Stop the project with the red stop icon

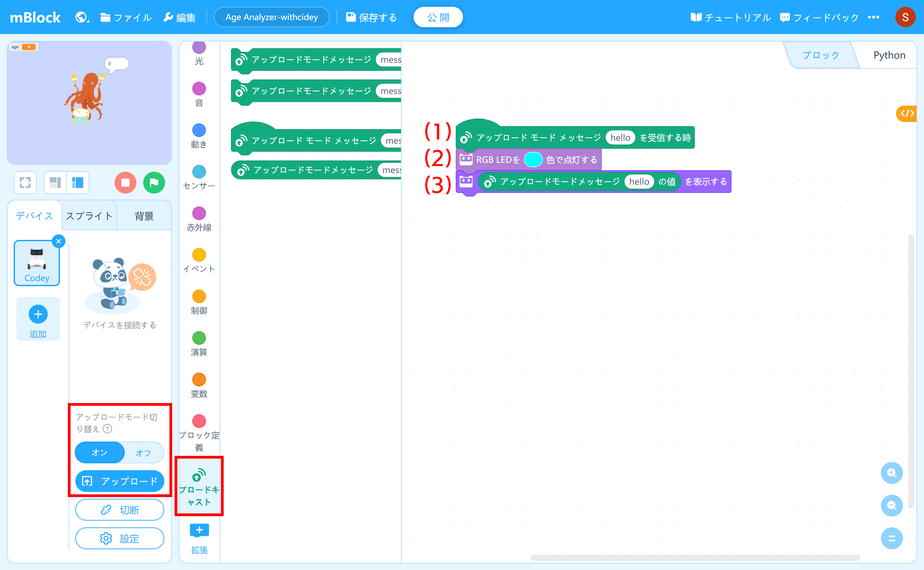125,183
